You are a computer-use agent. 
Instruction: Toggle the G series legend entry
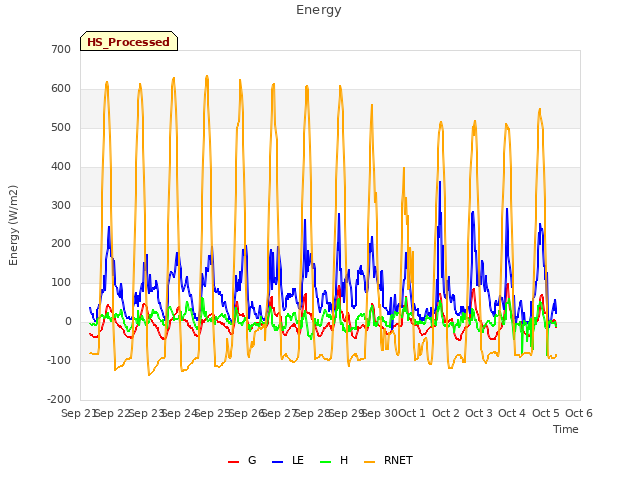[242, 460]
